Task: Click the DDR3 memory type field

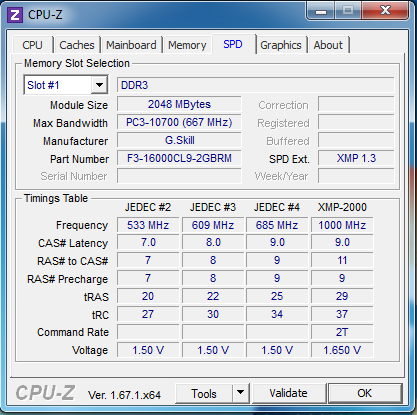Action: (256, 85)
